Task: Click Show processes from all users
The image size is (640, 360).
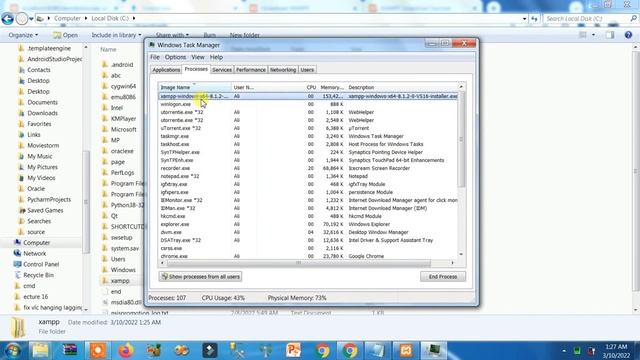Action: tap(200, 277)
